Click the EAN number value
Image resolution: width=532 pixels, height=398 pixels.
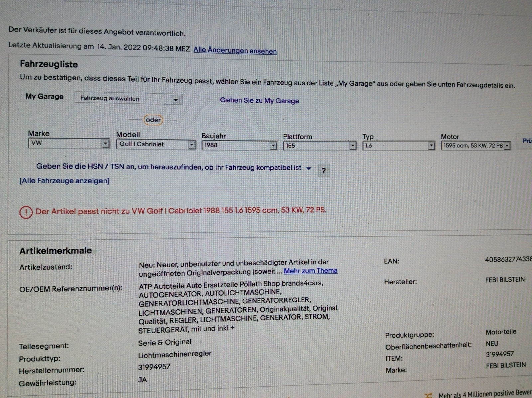[x=508, y=260]
